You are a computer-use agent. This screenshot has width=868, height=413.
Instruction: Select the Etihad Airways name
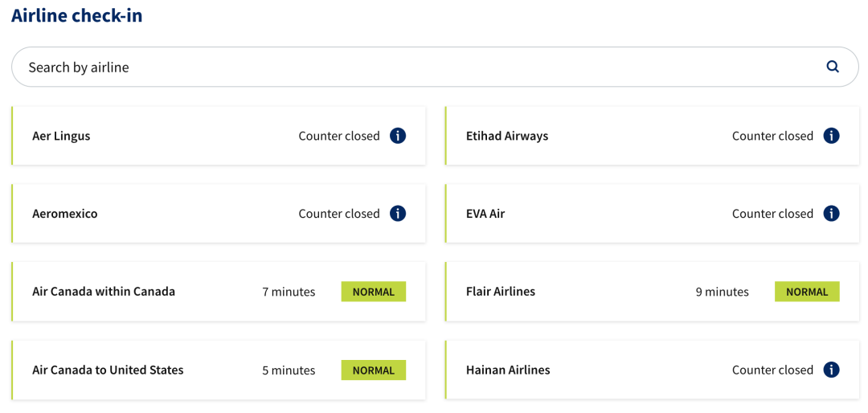(x=507, y=136)
